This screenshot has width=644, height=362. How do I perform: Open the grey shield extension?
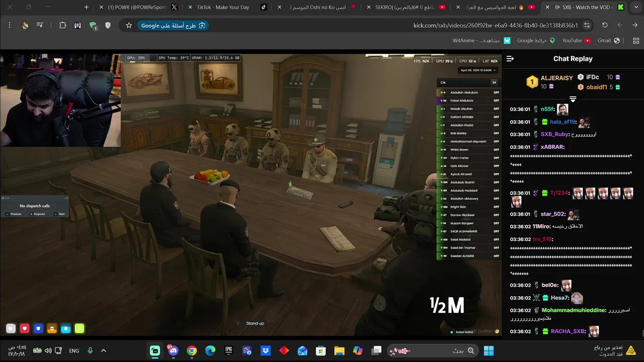pyautogui.click(x=108, y=25)
